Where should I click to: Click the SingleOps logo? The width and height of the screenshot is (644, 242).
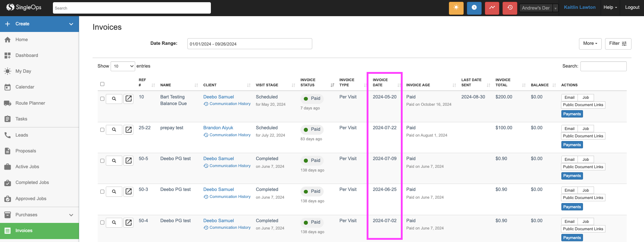24,7
